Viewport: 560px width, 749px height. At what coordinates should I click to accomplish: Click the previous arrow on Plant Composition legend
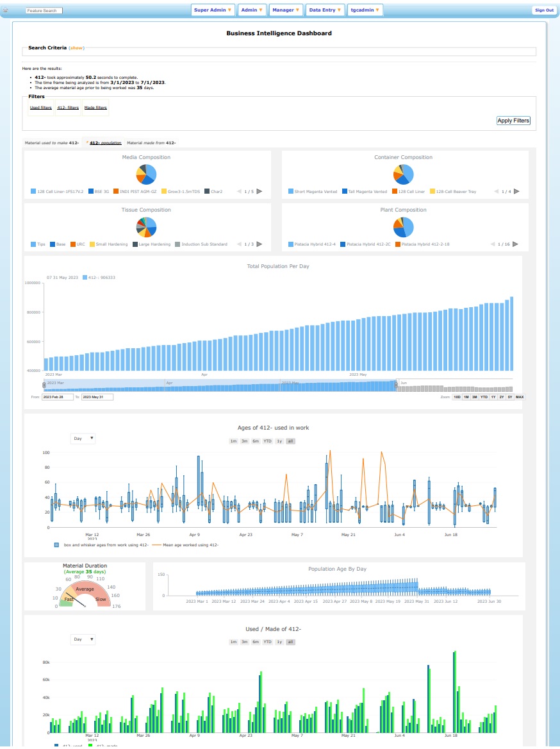point(493,244)
